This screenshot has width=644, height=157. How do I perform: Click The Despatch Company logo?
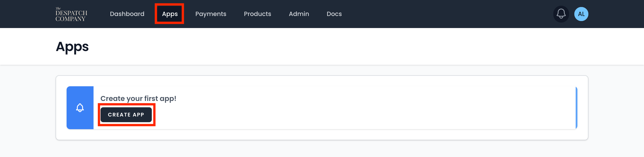(x=71, y=14)
